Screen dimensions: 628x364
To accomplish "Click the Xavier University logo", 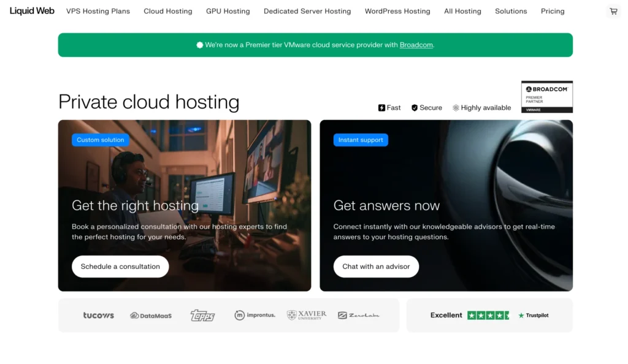I will 305,314.
